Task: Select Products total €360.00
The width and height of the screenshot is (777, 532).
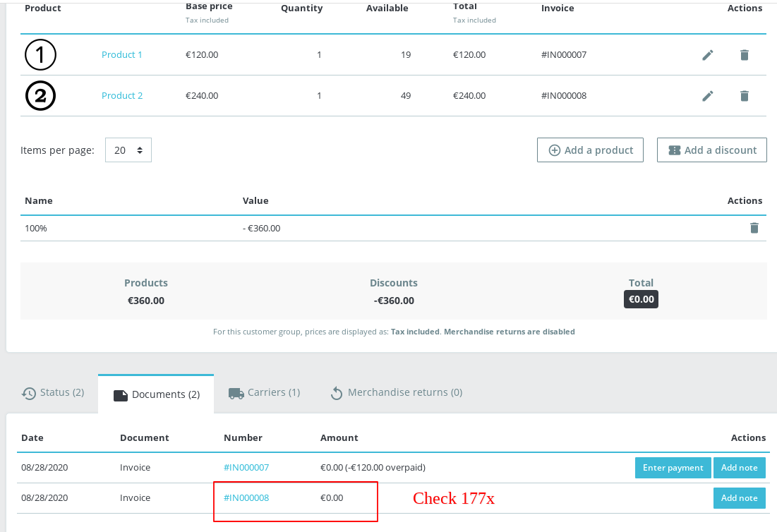Action: pyautogui.click(x=146, y=301)
